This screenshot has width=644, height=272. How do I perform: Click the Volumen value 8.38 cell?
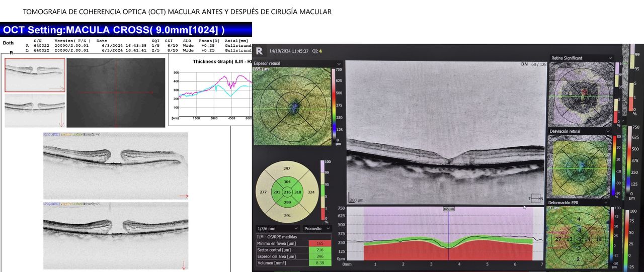319,262
